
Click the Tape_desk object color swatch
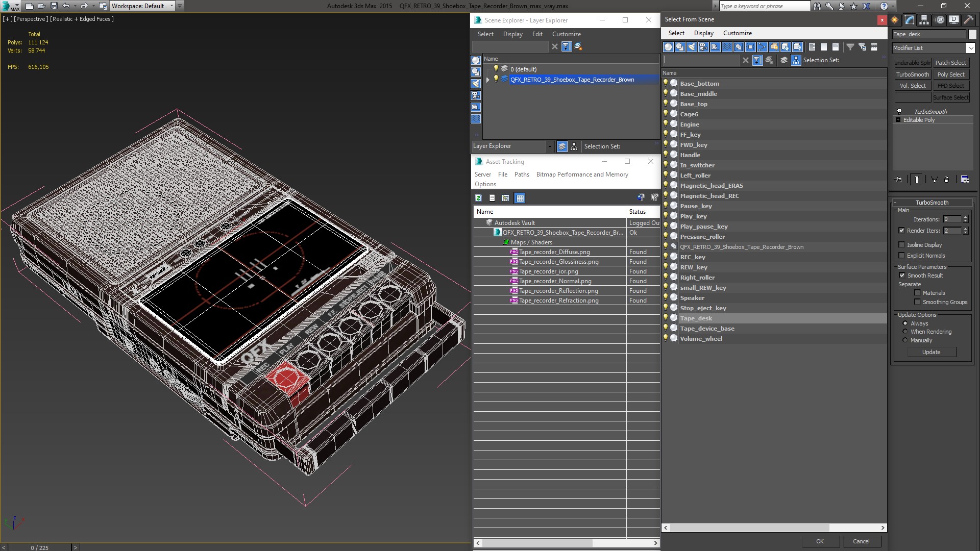[x=972, y=34]
